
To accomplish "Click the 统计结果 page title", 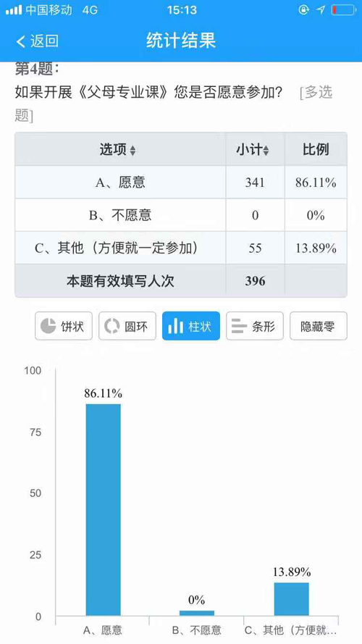I will [x=181, y=41].
